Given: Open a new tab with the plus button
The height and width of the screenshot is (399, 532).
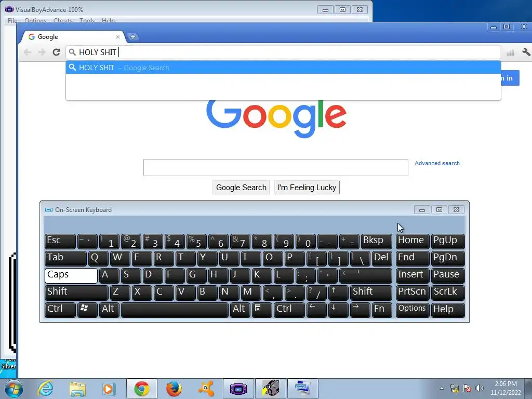Looking at the screenshot, I should click(133, 37).
